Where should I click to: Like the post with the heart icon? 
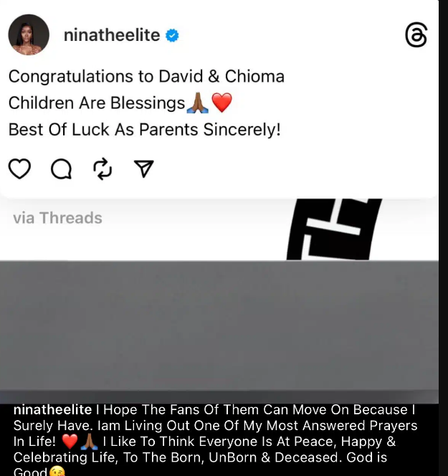tap(20, 168)
